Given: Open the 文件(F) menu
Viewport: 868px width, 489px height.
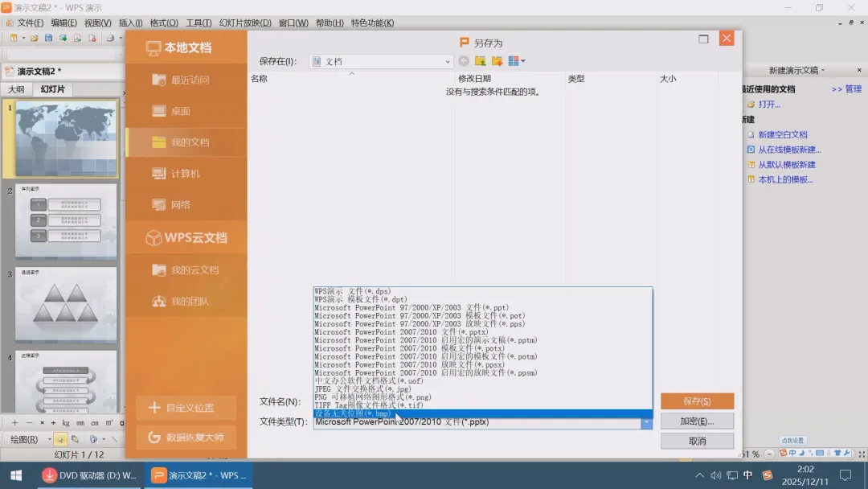Looking at the screenshot, I should coord(30,23).
